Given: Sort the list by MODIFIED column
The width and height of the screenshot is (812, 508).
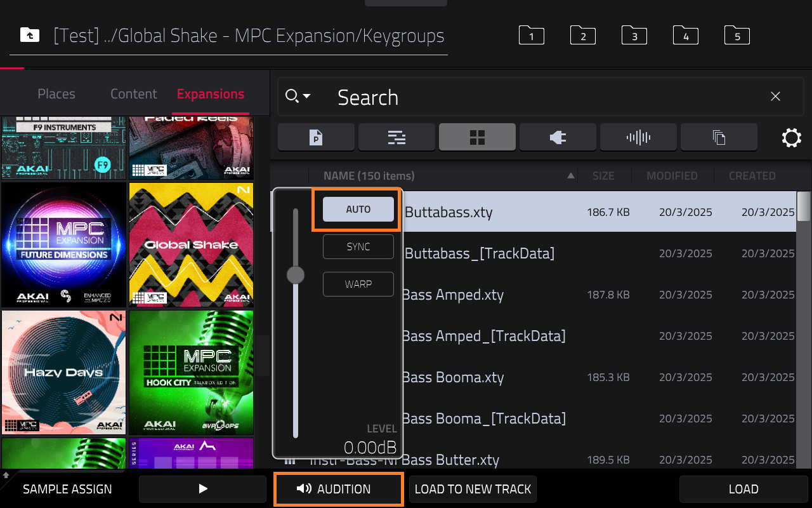Looking at the screenshot, I should [x=672, y=176].
